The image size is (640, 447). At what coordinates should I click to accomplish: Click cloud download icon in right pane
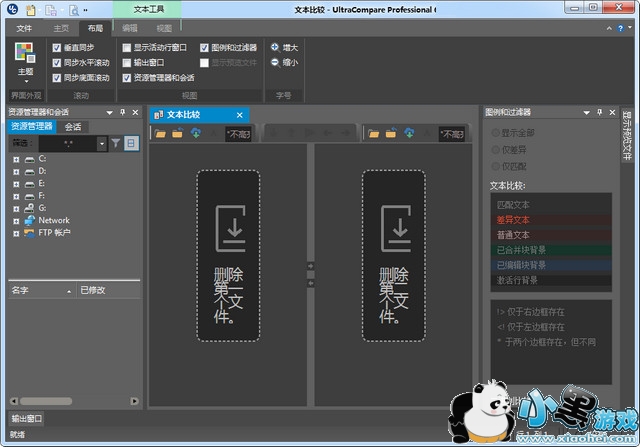(410, 133)
